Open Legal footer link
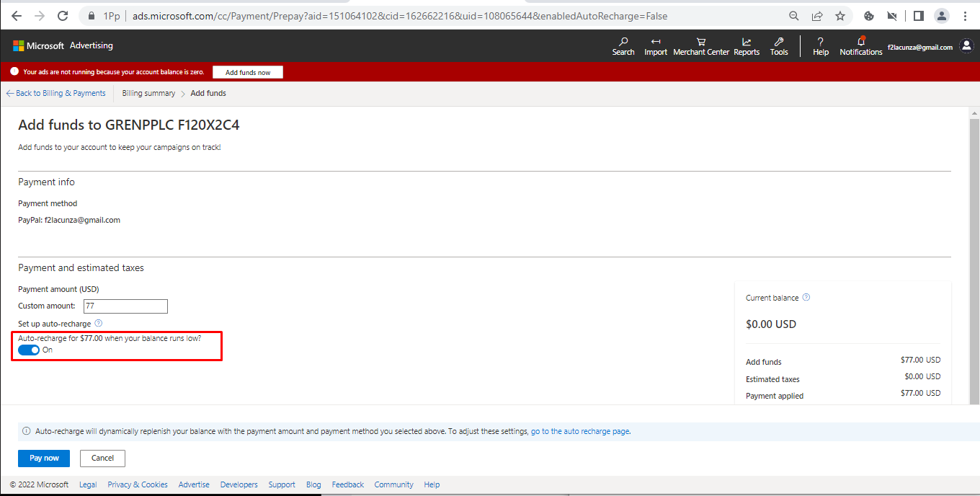Screen dimensions: 980x496 tap(88, 484)
